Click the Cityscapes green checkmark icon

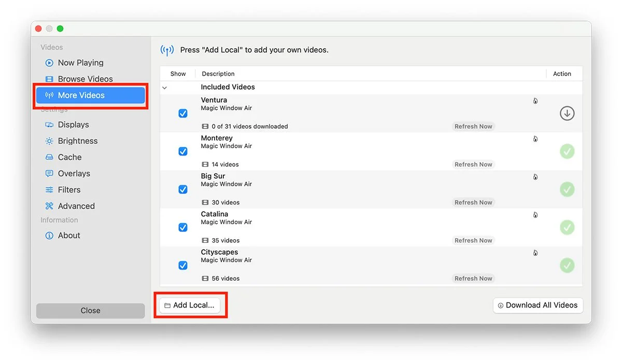tap(567, 265)
